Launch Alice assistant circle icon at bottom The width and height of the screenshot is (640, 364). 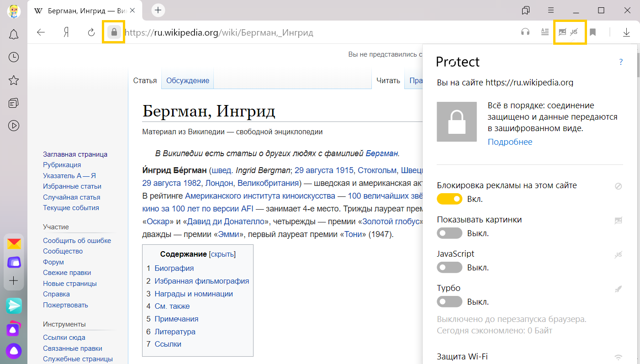pos(14,351)
